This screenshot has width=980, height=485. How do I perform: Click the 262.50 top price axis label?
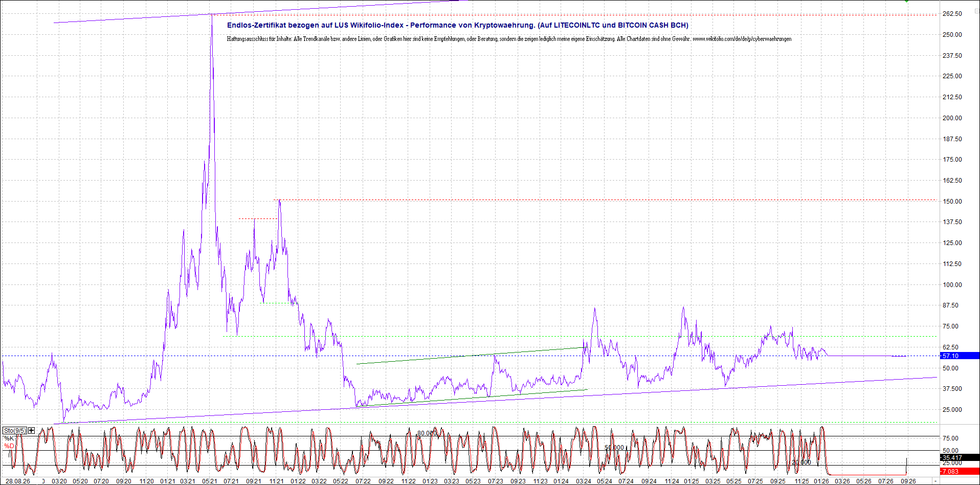(952, 14)
